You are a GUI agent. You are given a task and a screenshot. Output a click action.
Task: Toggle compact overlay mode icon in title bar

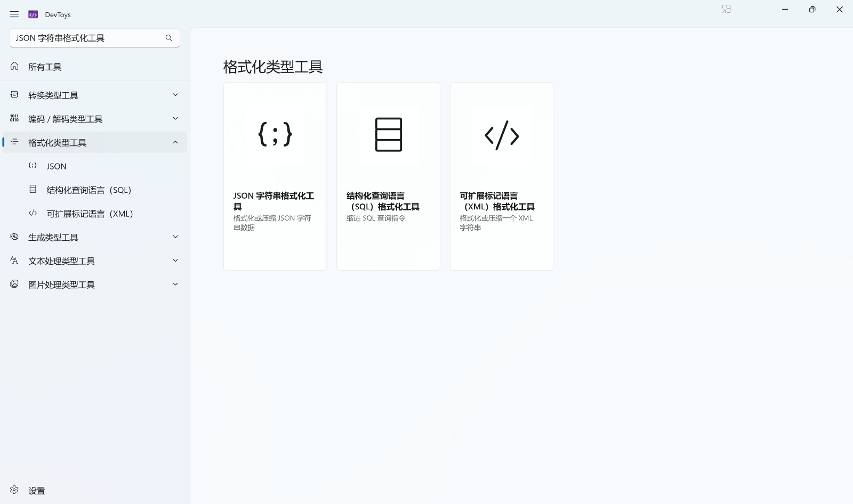point(726,9)
